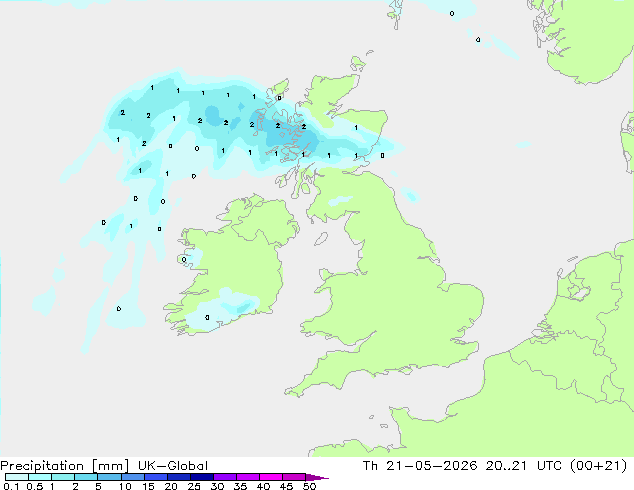
Task: Click the "Precipitation [mm]" title text
Action: tap(65, 466)
